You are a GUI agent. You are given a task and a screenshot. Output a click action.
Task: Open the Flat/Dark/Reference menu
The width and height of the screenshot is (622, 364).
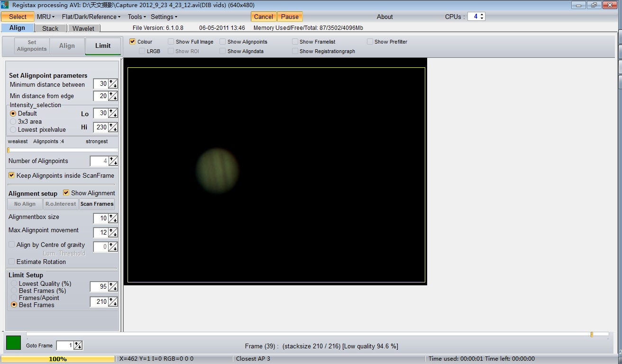91,17
